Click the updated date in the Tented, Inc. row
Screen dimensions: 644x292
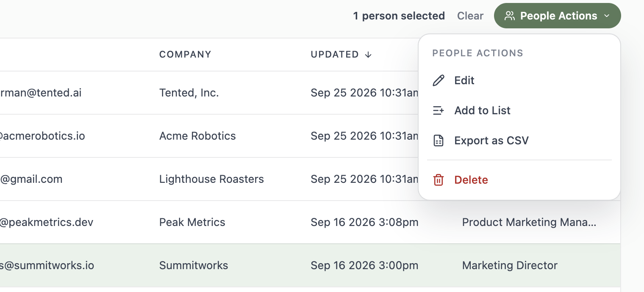coord(364,93)
